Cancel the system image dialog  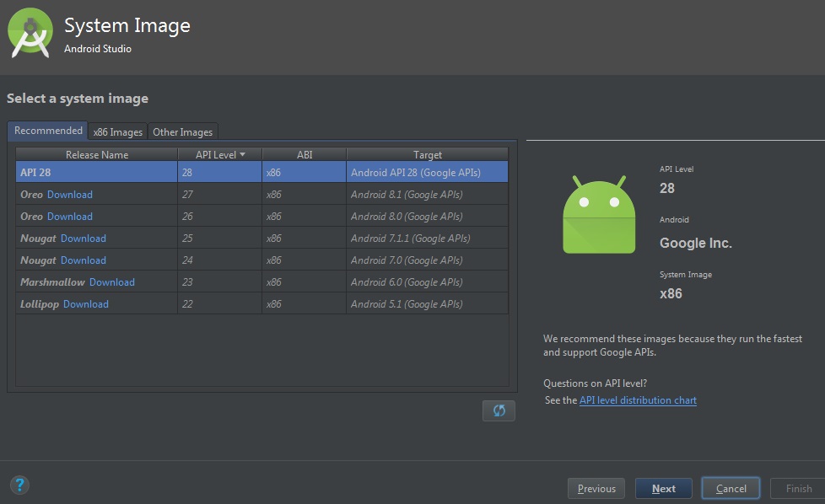click(731, 488)
